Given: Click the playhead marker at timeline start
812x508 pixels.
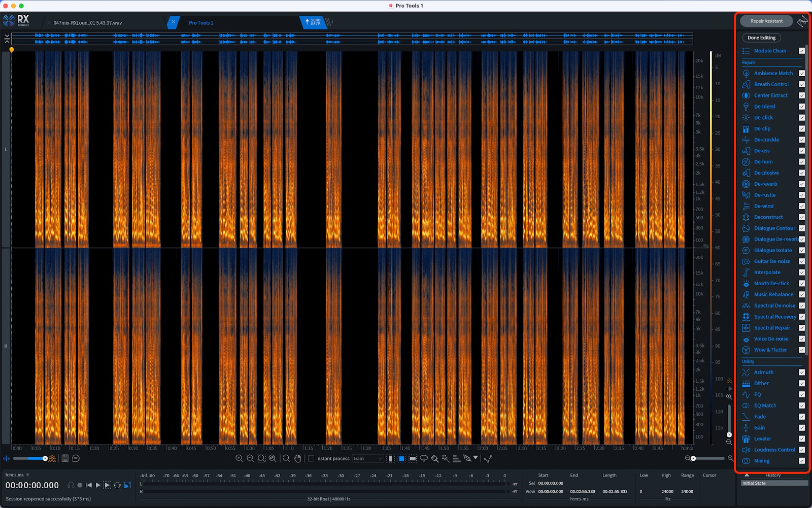Looking at the screenshot, I should click(12, 50).
